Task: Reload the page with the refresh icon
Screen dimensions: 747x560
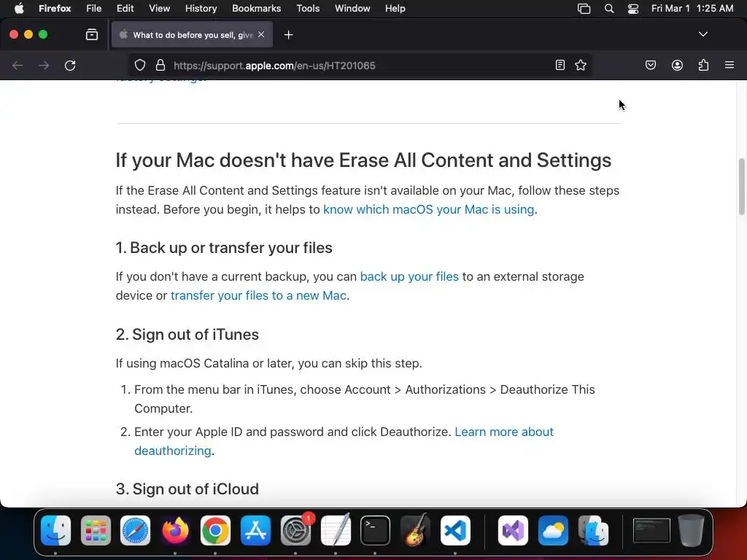Action: coord(70,65)
